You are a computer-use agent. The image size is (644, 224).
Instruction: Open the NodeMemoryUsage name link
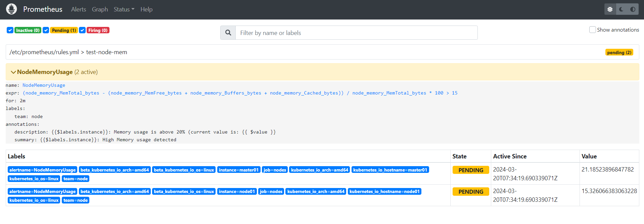pos(44,85)
